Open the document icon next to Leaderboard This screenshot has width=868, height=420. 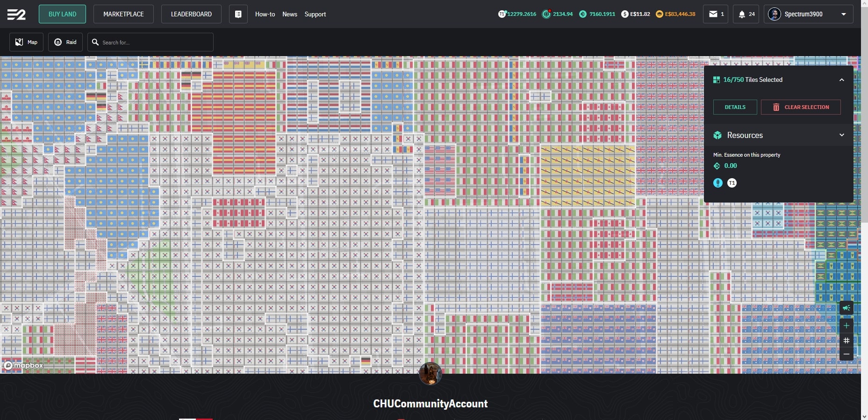point(238,14)
